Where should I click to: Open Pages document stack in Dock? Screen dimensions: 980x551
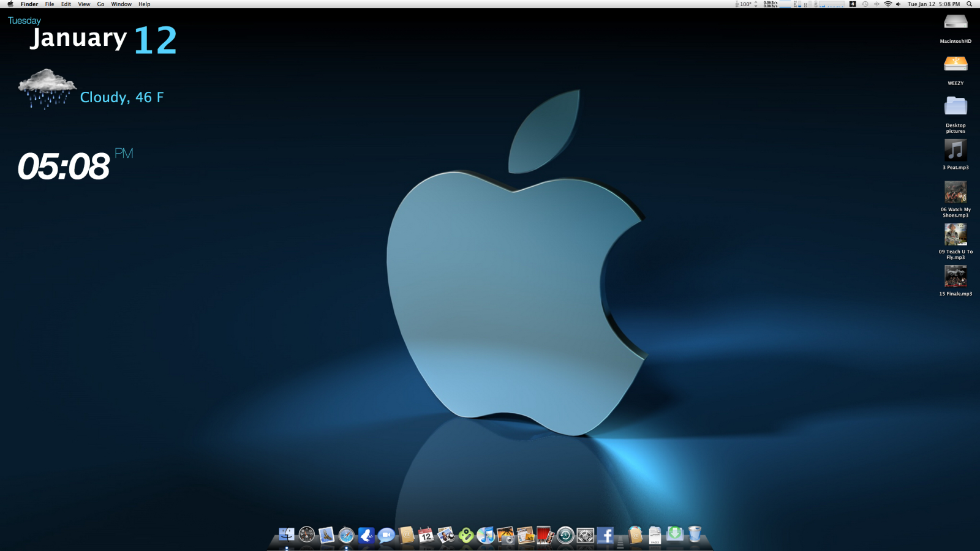tap(655, 535)
